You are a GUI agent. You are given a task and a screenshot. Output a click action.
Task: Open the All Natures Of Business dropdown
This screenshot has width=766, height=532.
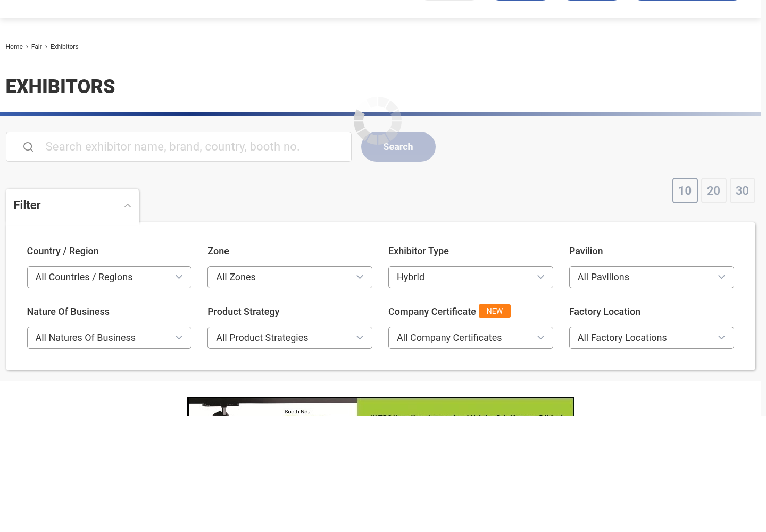pyautogui.click(x=109, y=338)
